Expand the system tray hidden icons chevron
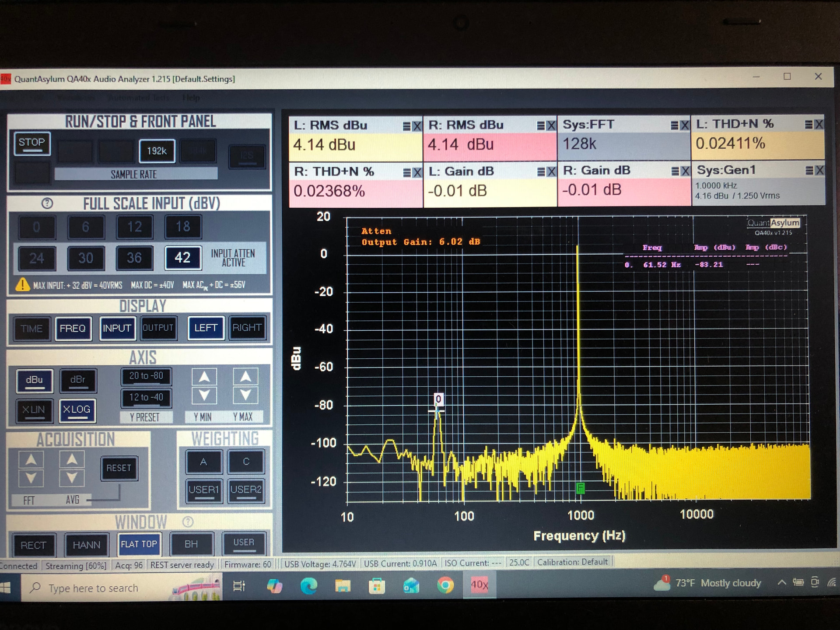The width and height of the screenshot is (840, 630). pyautogui.click(x=781, y=582)
